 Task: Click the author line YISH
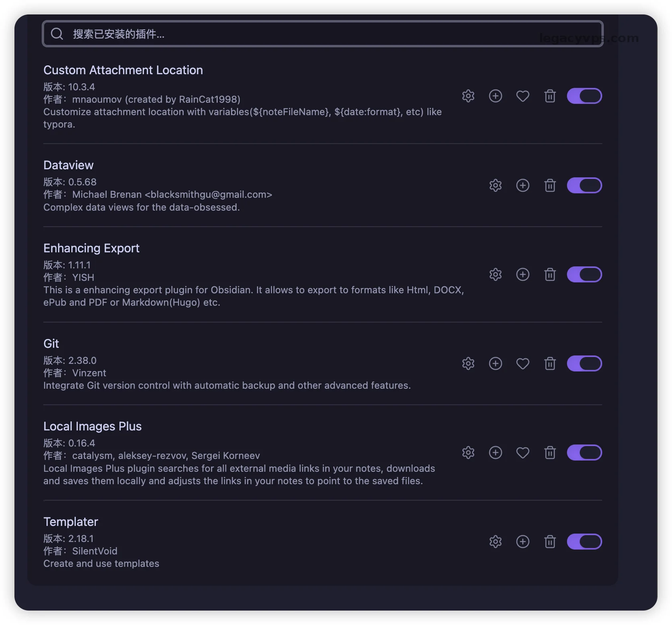(x=69, y=278)
